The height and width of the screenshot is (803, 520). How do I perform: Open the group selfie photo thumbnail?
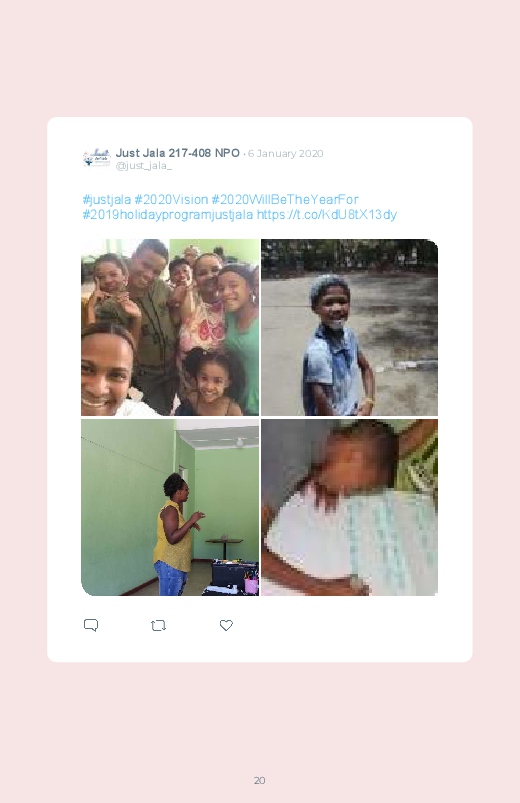(x=170, y=327)
